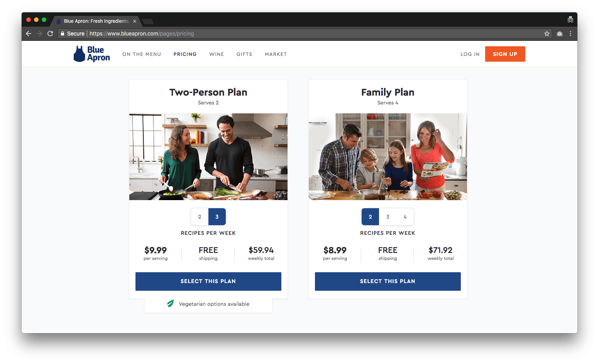Screen dimensions: 599x364
Task: Open the Chrome three-dot menu
Action: click(x=570, y=34)
